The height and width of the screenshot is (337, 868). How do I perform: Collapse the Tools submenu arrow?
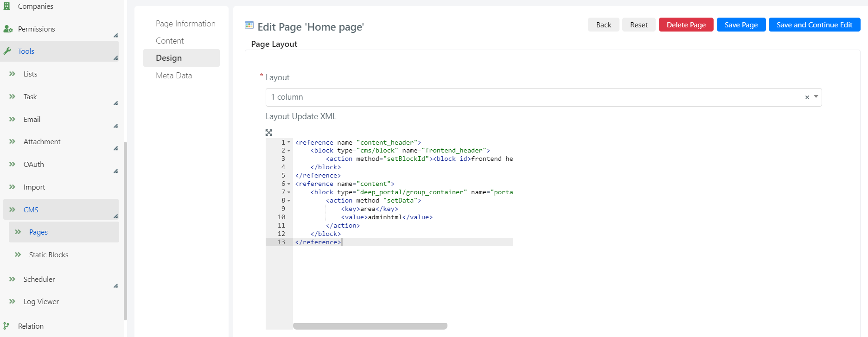pyautogui.click(x=115, y=57)
